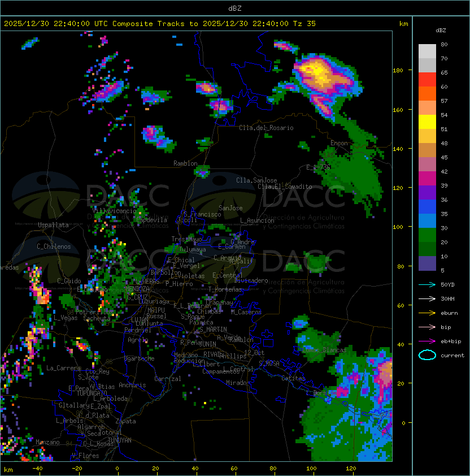470x476 pixels.
Task: Click the white 30HM track arrow in legend
Action: click(x=427, y=298)
